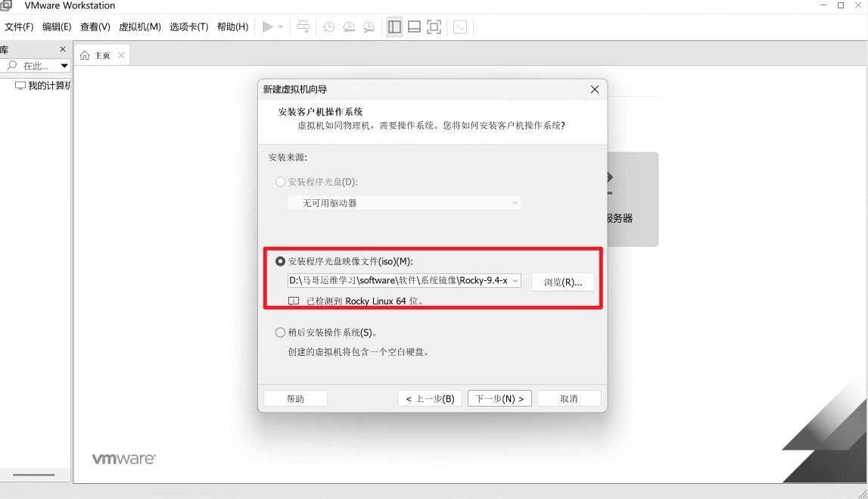
Task: Click the home icon on 主页 tab
Action: [85, 55]
